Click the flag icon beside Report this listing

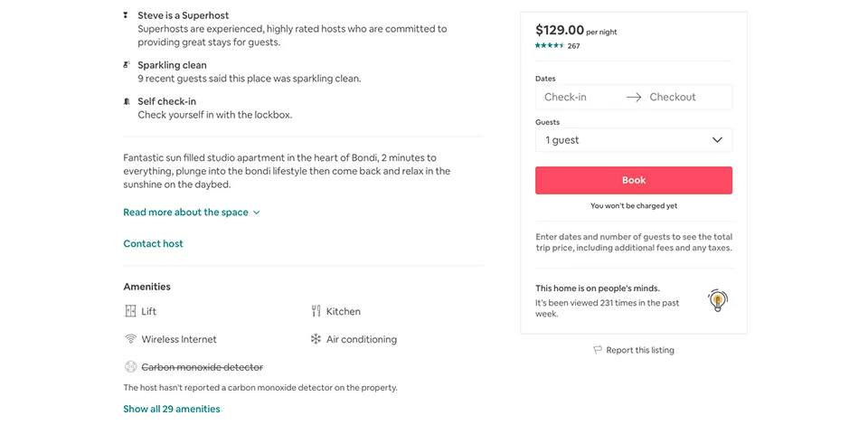(x=598, y=350)
